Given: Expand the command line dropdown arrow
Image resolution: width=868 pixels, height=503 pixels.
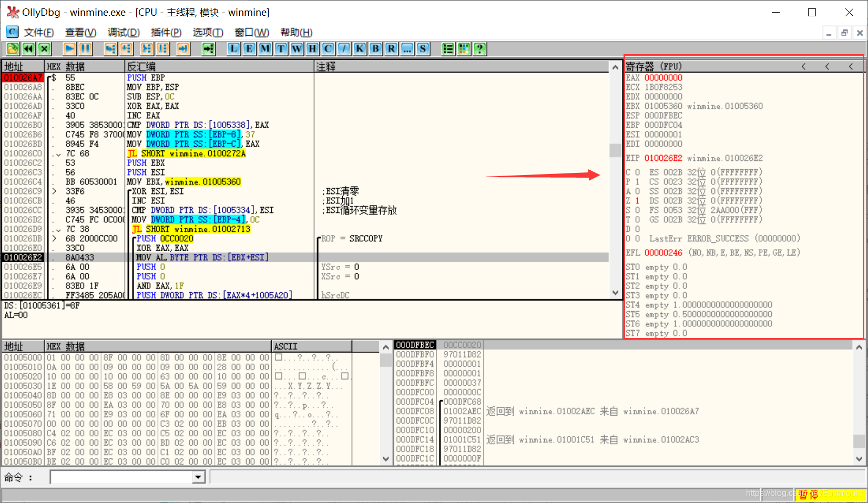Looking at the screenshot, I should (x=198, y=477).
